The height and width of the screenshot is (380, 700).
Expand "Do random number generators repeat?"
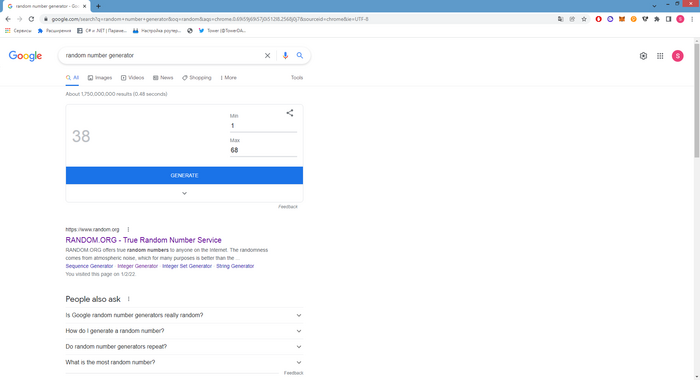pos(184,347)
